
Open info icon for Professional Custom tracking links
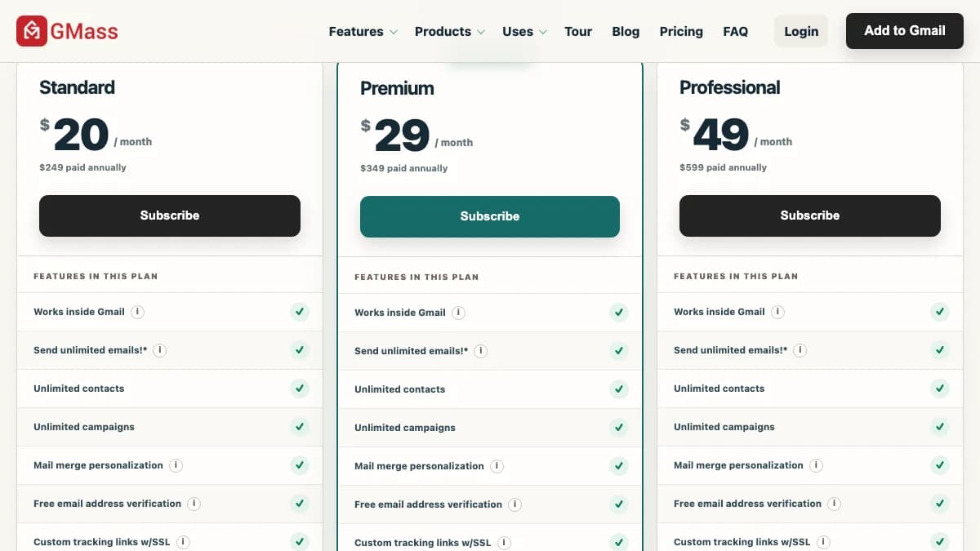(823, 542)
